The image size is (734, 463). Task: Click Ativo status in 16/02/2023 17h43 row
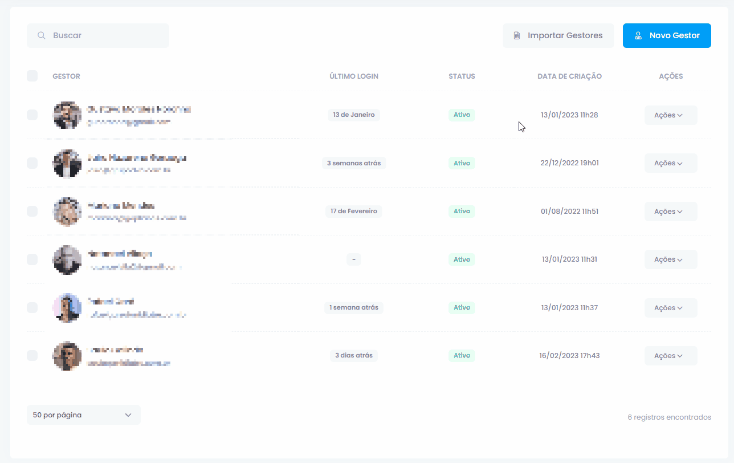pos(462,355)
